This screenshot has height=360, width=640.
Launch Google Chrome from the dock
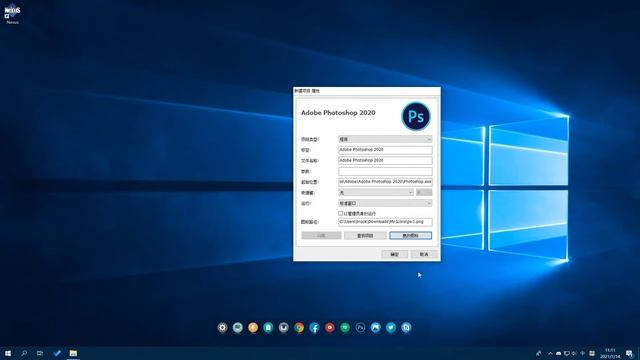coord(299,327)
